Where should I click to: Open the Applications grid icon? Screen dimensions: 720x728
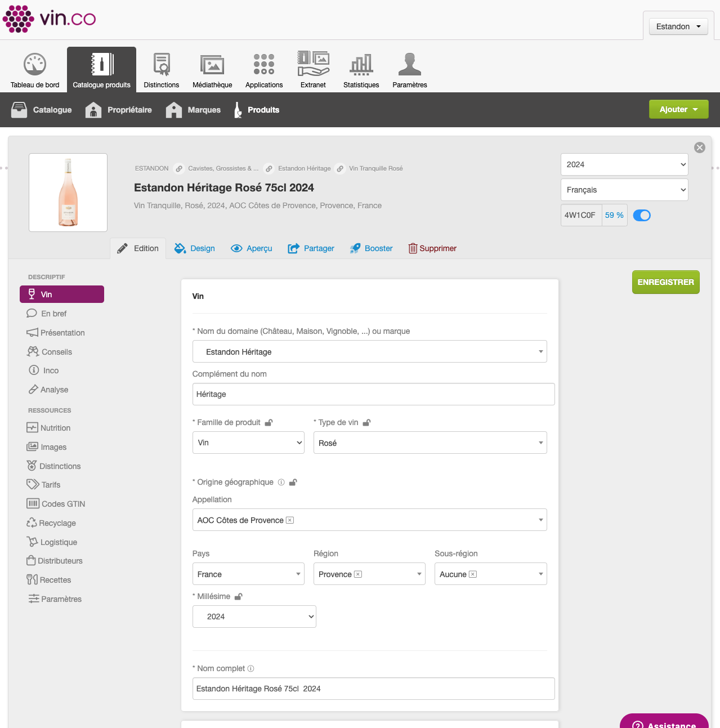click(x=263, y=65)
